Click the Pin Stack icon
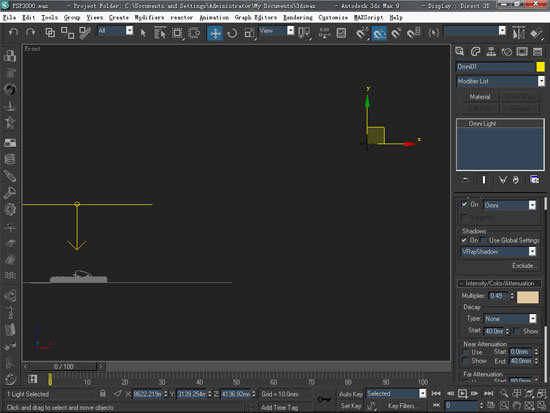The width and height of the screenshot is (550, 413). [x=465, y=180]
